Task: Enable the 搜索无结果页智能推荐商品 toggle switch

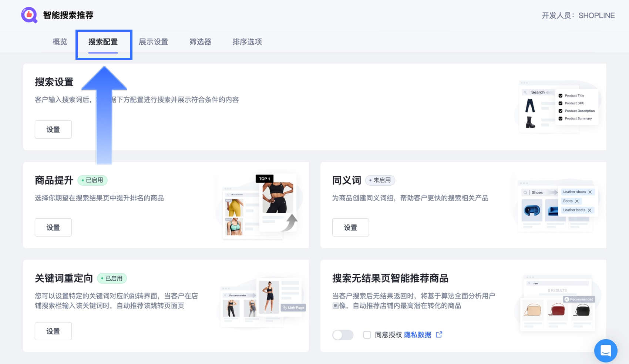Action: click(x=343, y=335)
